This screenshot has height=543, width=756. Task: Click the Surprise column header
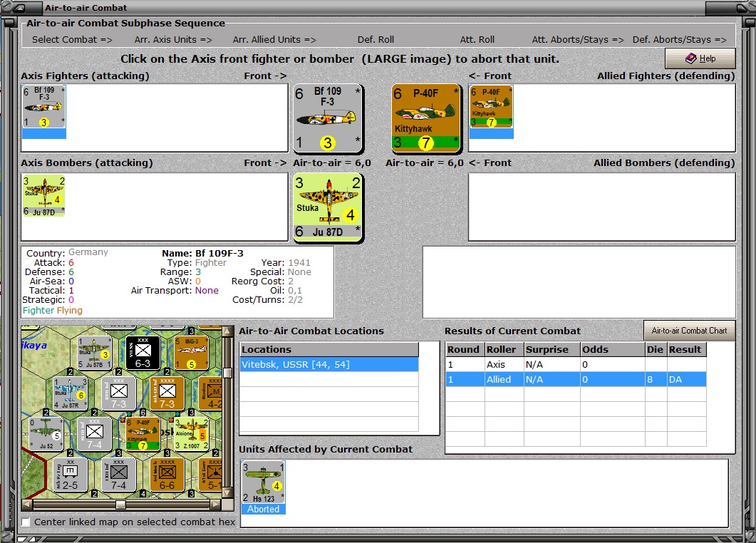(552, 350)
